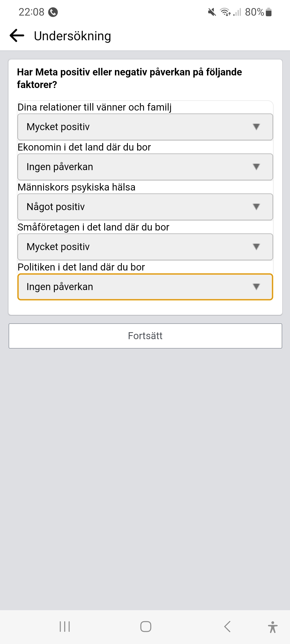Tap the battery status icon

point(269,12)
